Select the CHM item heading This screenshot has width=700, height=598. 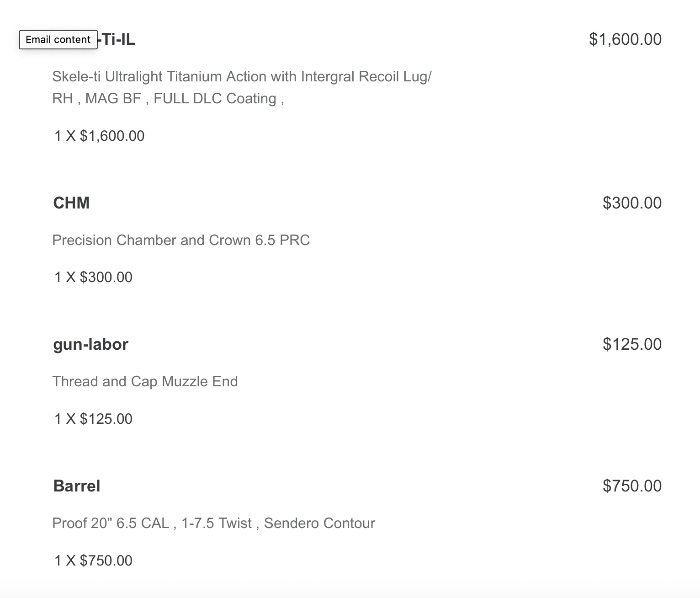coord(71,203)
